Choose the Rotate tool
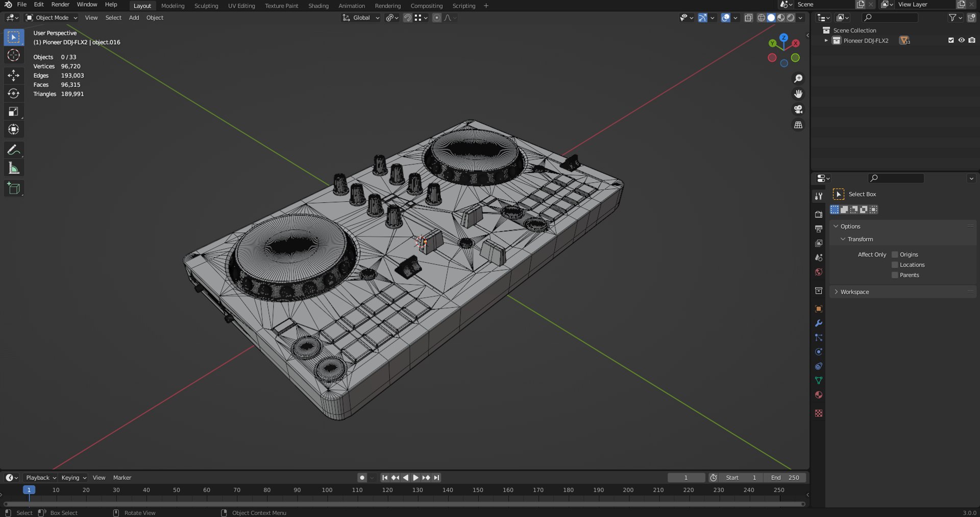980x517 pixels. pyautogui.click(x=14, y=93)
